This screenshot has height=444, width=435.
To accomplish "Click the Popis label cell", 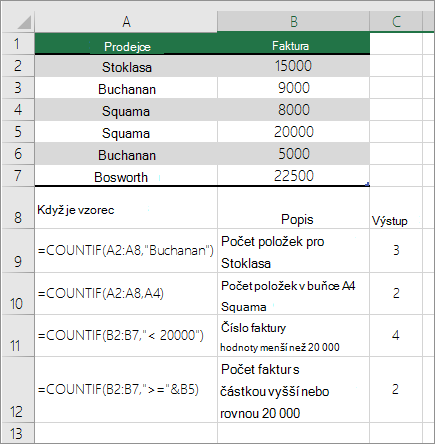I will click(x=293, y=208).
